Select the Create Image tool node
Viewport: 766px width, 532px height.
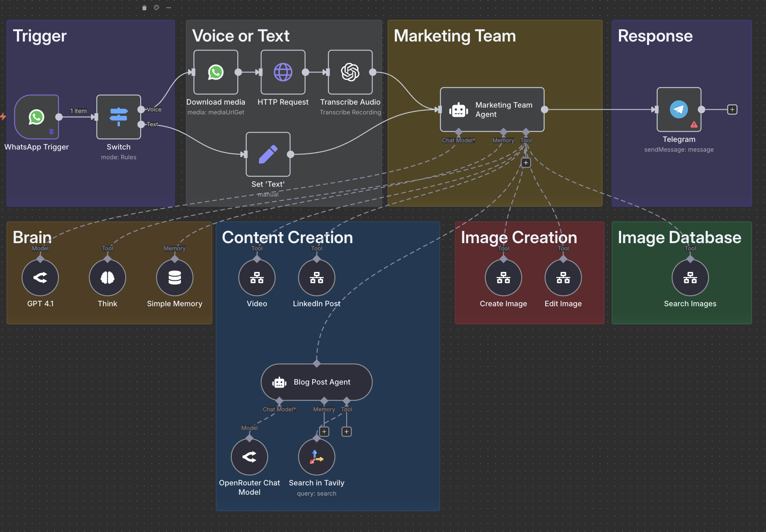503,278
